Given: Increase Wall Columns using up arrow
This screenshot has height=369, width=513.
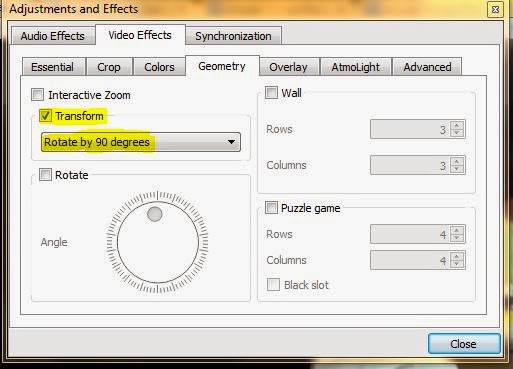Looking at the screenshot, I should [x=457, y=161].
